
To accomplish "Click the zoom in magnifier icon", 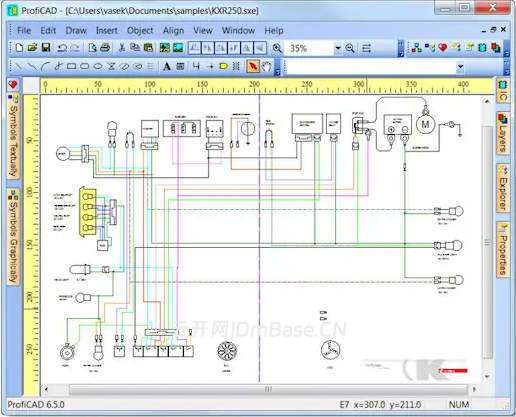I will [x=277, y=48].
